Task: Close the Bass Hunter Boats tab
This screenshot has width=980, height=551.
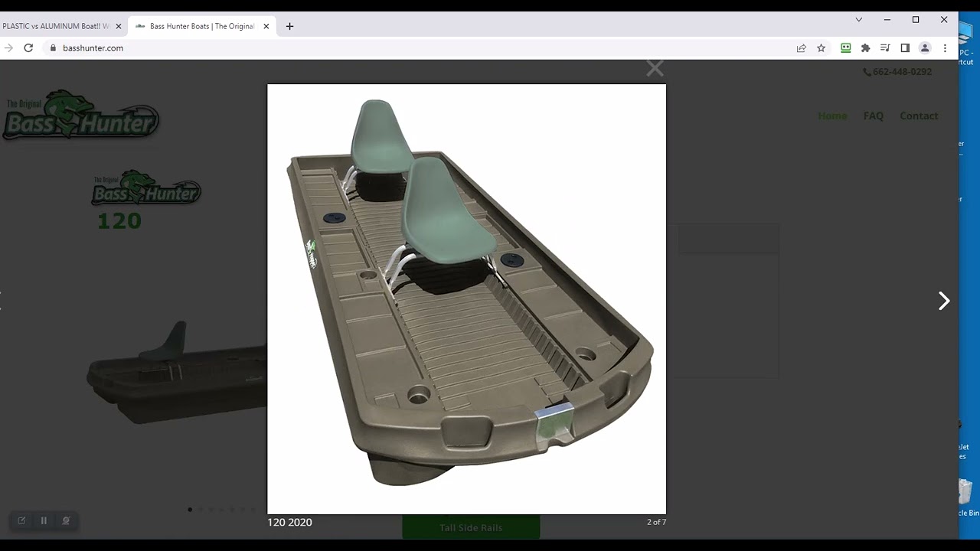Action: [266, 26]
